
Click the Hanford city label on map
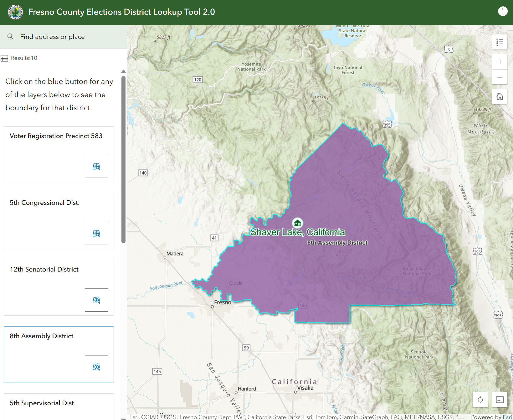tap(247, 389)
